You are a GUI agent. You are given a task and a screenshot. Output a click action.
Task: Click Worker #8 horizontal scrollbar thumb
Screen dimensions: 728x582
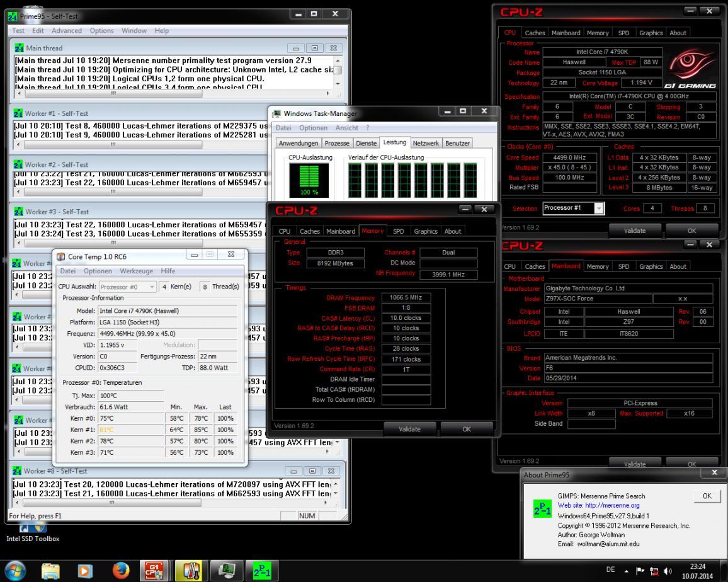(x=112, y=503)
